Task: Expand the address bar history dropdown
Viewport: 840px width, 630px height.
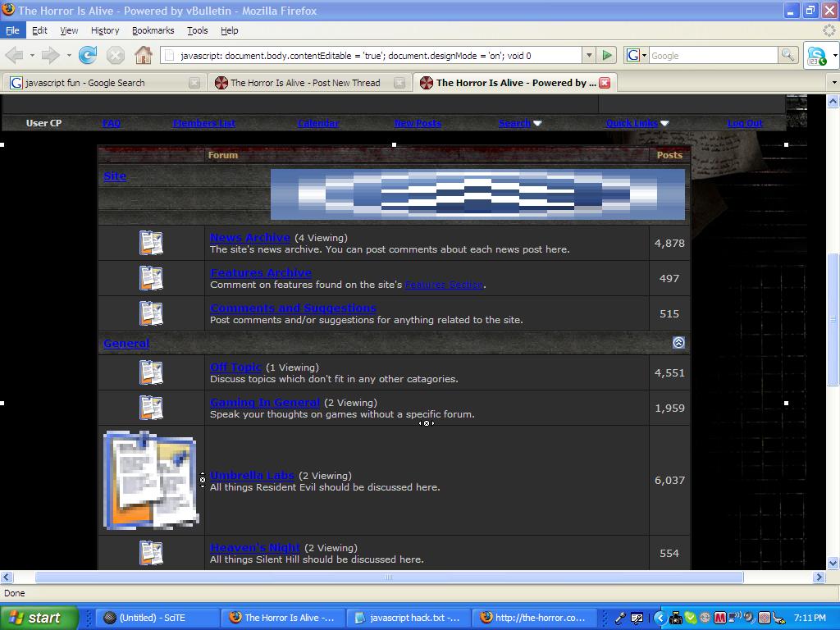Action: pyautogui.click(x=588, y=55)
